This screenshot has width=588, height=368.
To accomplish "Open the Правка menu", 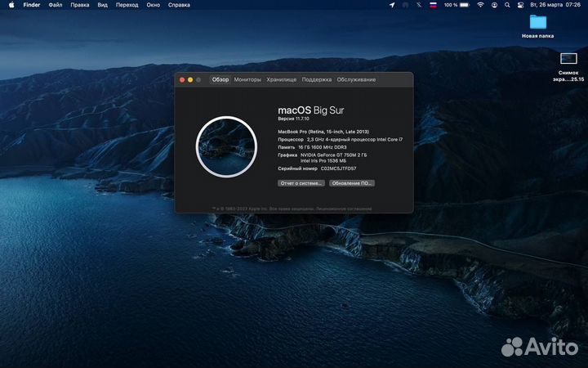I will click(80, 5).
